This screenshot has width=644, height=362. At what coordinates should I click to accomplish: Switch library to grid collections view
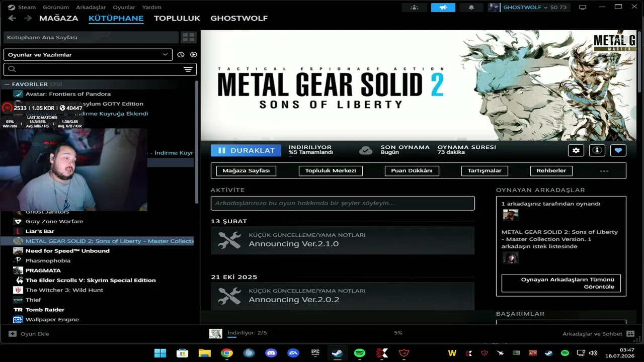click(x=189, y=37)
